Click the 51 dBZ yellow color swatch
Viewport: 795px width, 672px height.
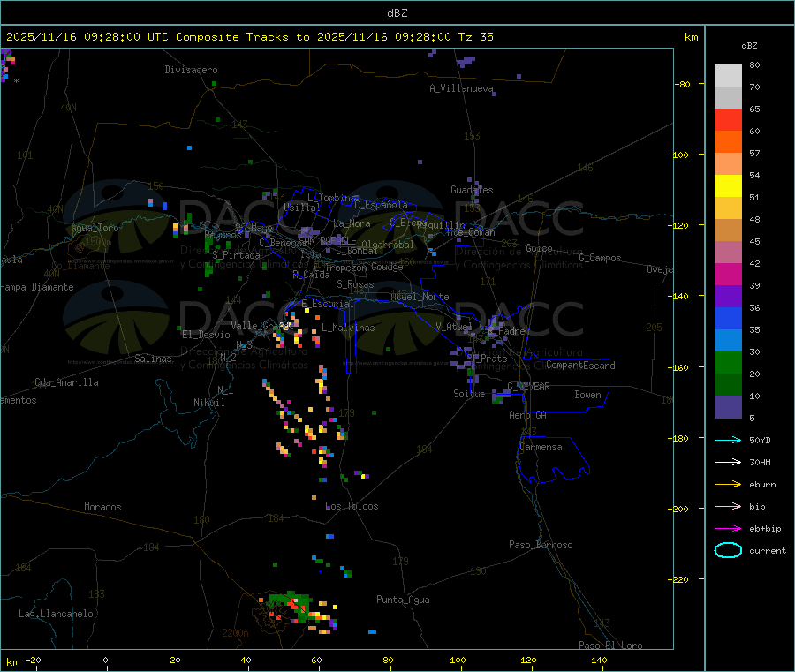[728, 186]
